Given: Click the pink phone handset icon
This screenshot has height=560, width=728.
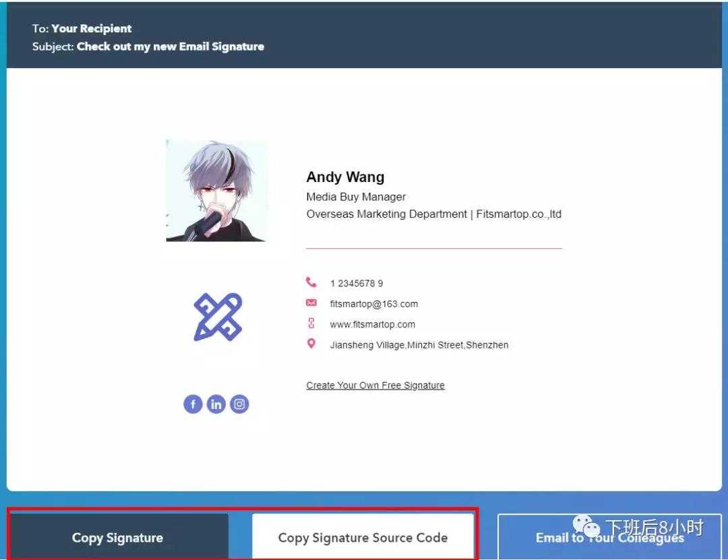Looking at the screenshot, I should click(x=311, y=282).
